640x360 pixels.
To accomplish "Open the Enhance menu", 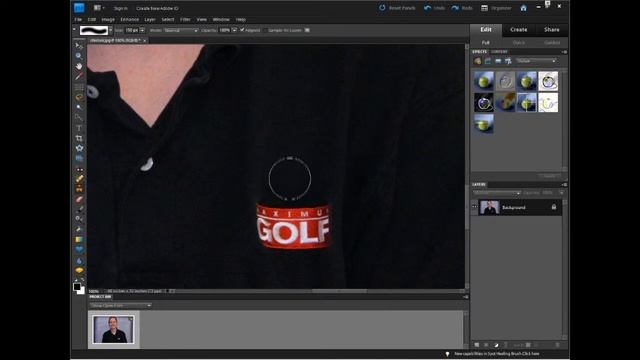I will tap(129, 19).
